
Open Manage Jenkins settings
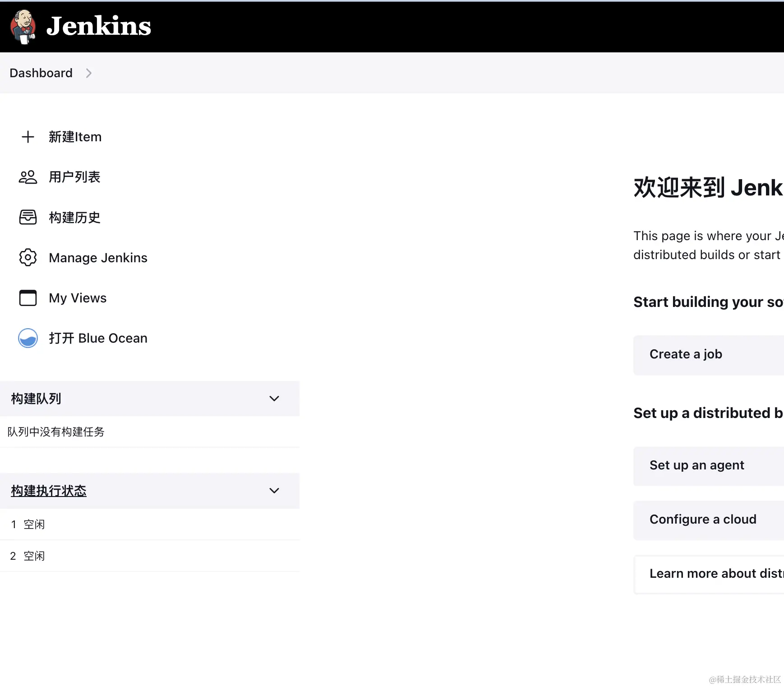coord(98,258)
